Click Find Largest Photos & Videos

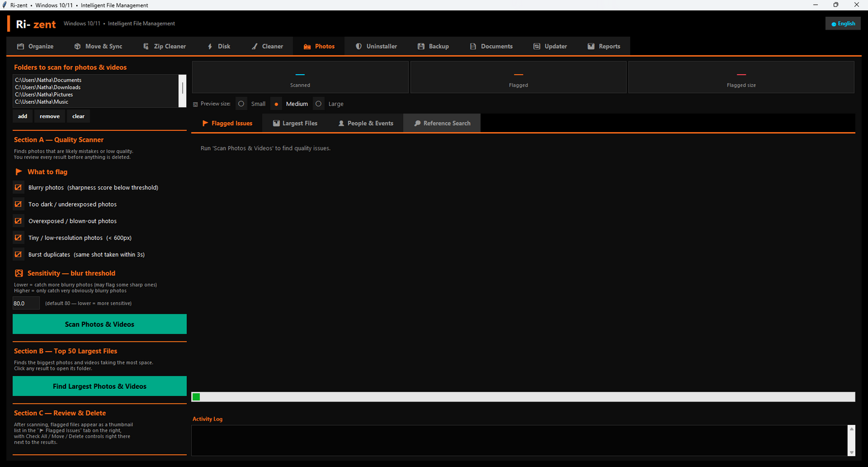(x=100, y=386)
